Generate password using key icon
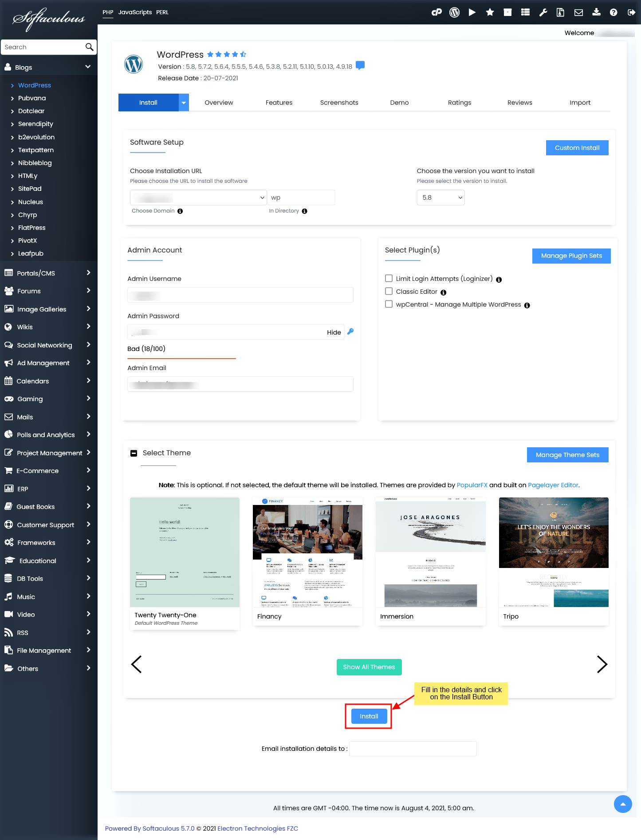This screenshot has width=641, height=840. coord(350,331)
